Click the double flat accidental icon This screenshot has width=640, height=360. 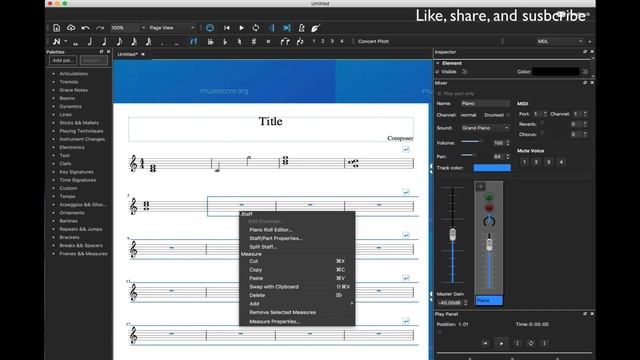coord(211,41)
